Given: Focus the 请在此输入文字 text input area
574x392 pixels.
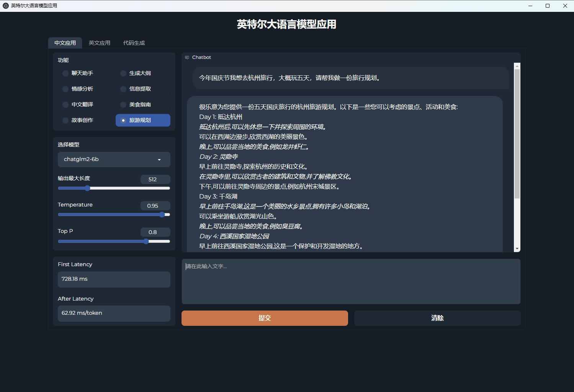Looking at the screenshot, I should coord(351,281).
